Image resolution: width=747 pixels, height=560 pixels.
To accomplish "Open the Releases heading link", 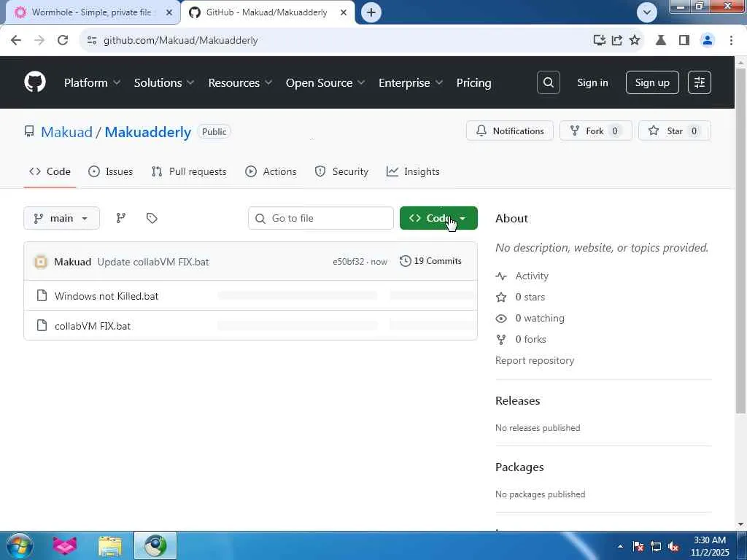I will (x=517, y=400).
